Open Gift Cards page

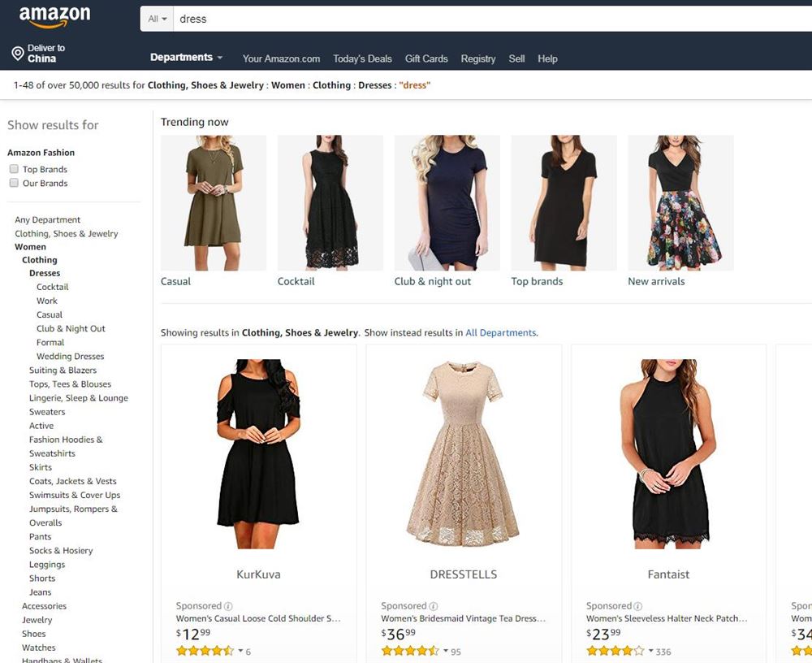tap(426, 58)
